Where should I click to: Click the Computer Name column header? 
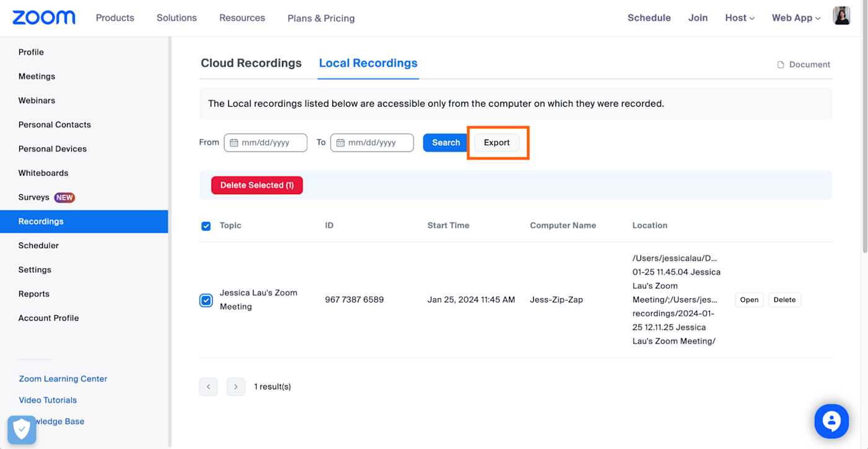[x=563, y=226]
